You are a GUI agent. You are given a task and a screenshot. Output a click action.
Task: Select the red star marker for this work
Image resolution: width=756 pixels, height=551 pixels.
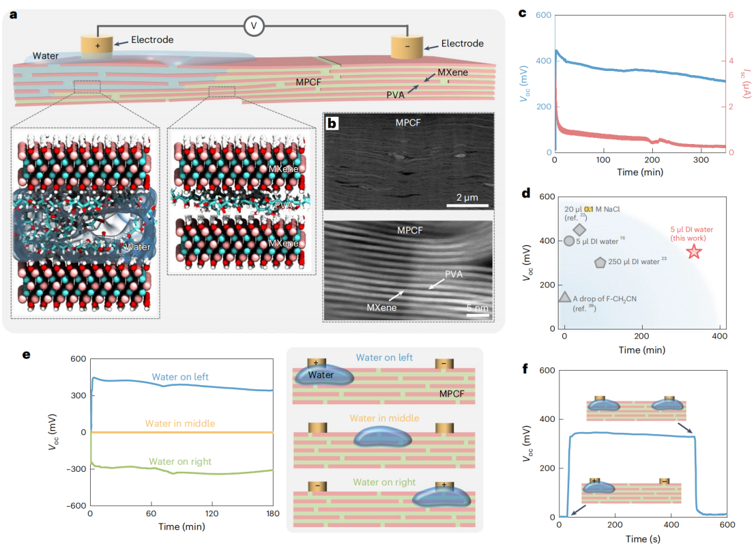(694, 251)
